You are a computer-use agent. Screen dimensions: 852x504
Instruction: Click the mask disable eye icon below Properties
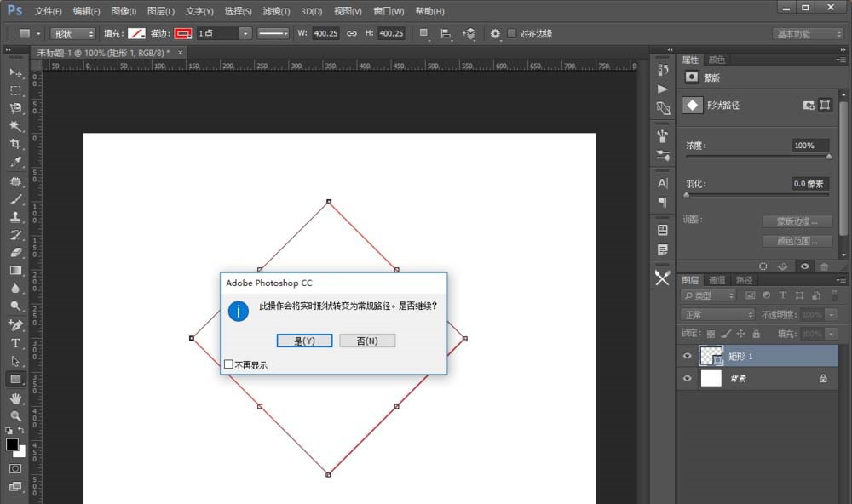click(x=804, y=265)
